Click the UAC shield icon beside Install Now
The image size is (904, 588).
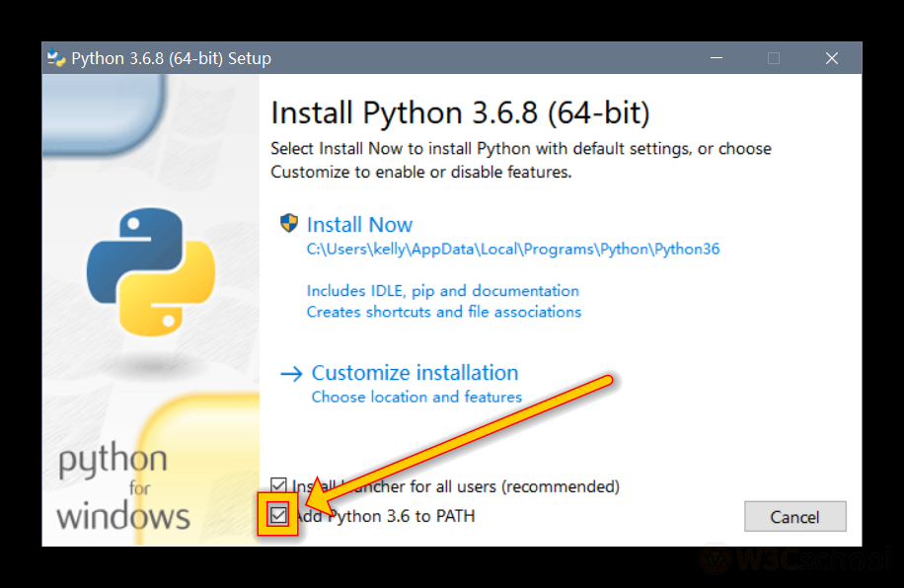click(x=289, y=223)
